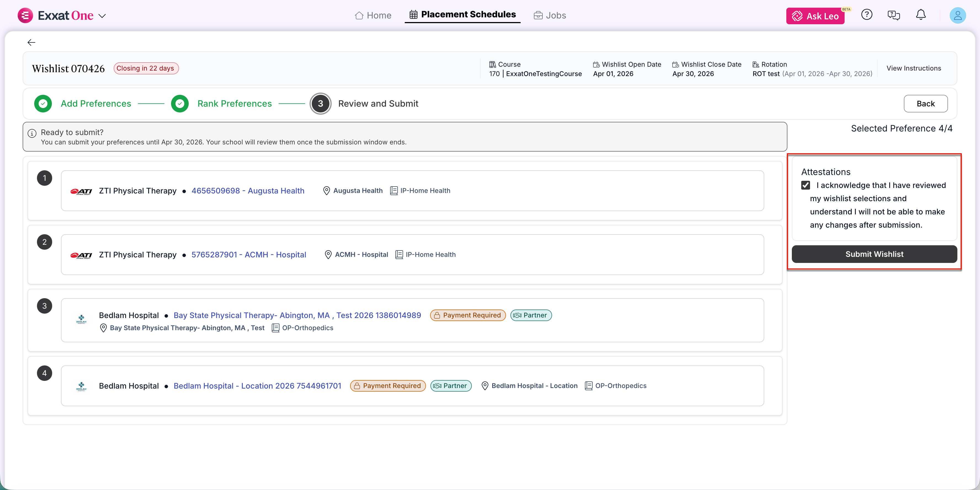Screen dimensions: 980x490
Task: Open the notifications bell
Action: point(920,15)
